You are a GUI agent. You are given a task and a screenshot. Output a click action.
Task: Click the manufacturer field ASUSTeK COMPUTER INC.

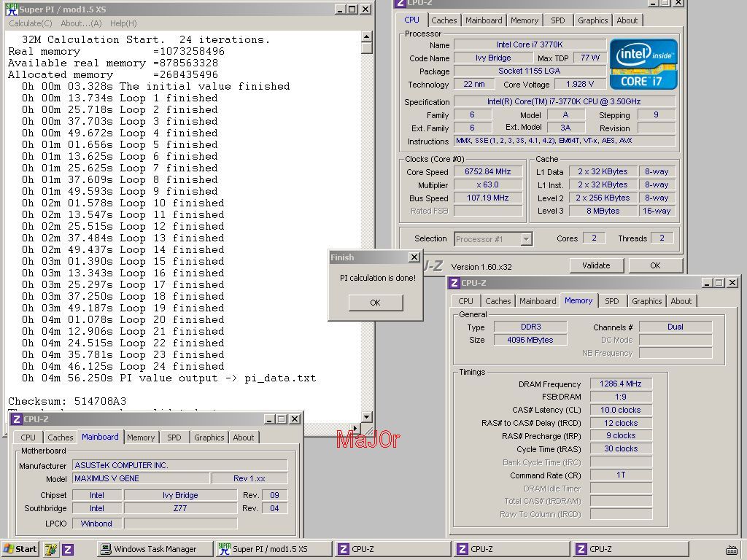(180, 465)
